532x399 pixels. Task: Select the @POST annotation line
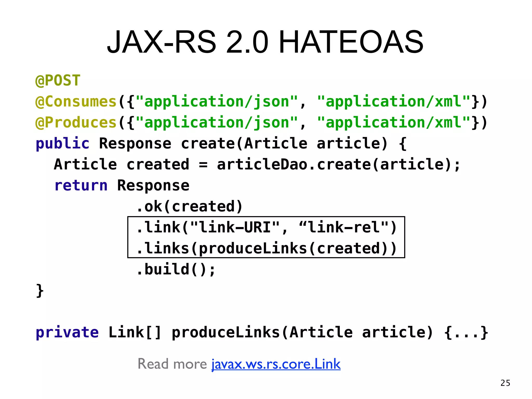tap(58, 80)
